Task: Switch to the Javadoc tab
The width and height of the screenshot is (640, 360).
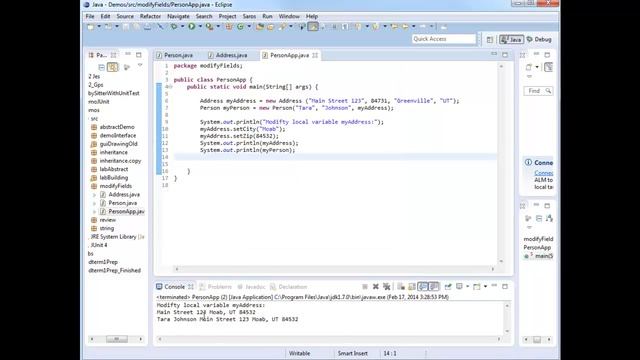Action: (x=251, y=287)
